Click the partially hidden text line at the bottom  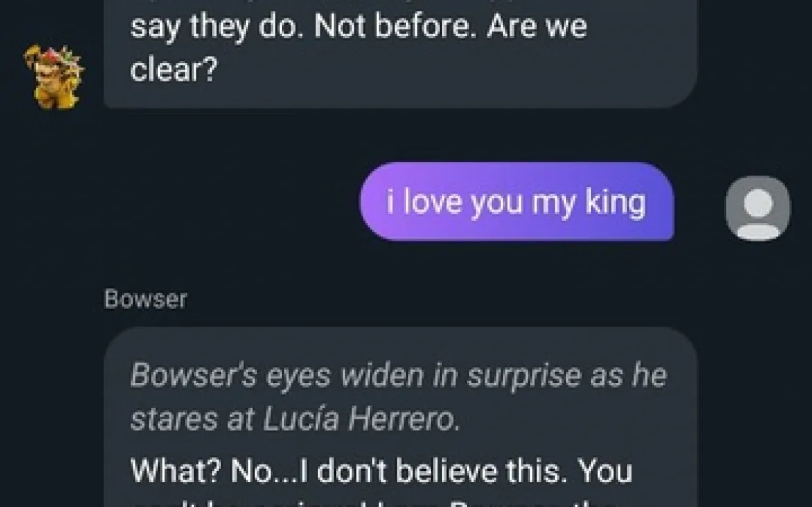[x=378, y=503]
